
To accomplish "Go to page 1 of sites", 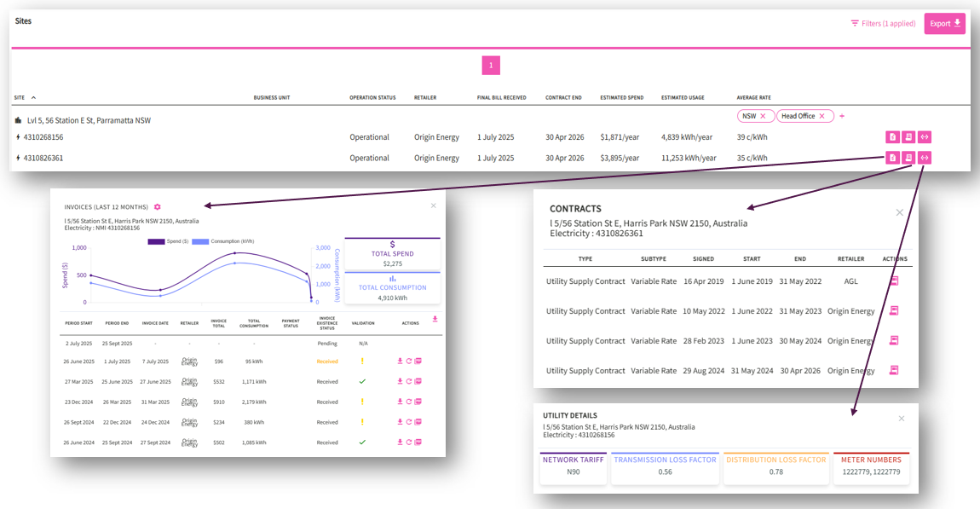I will [x=491, y=65].
